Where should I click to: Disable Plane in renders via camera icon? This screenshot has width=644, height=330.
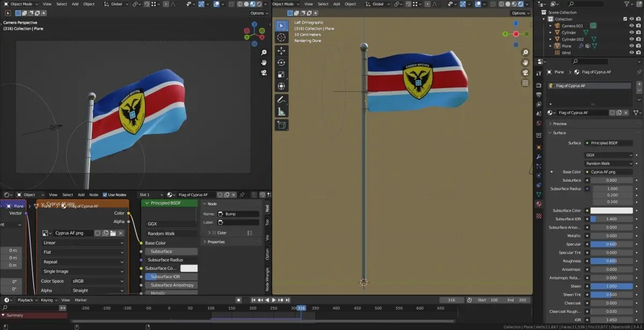click(639, 46)
